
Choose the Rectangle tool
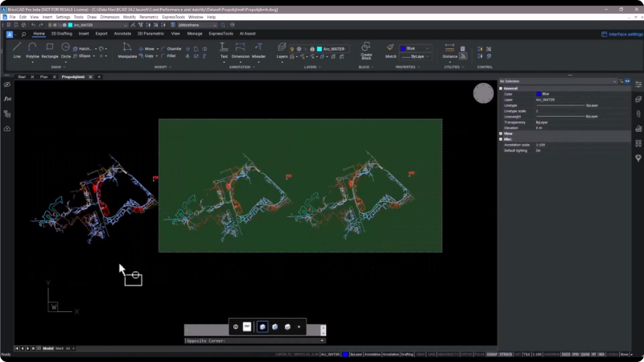(50, 50)
